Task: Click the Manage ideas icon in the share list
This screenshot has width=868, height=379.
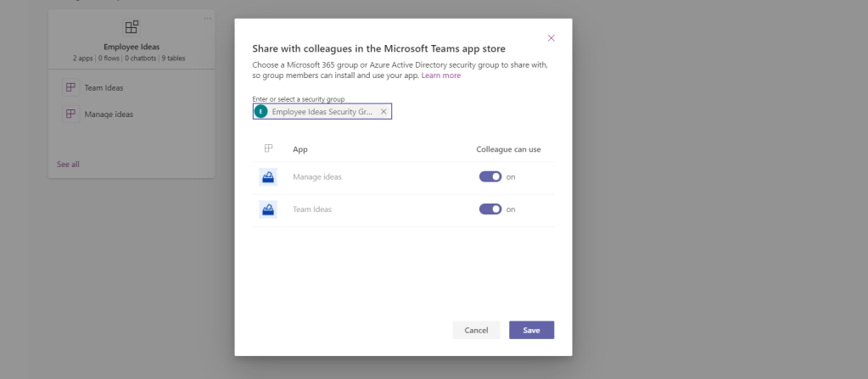Action: coord(268,177)
